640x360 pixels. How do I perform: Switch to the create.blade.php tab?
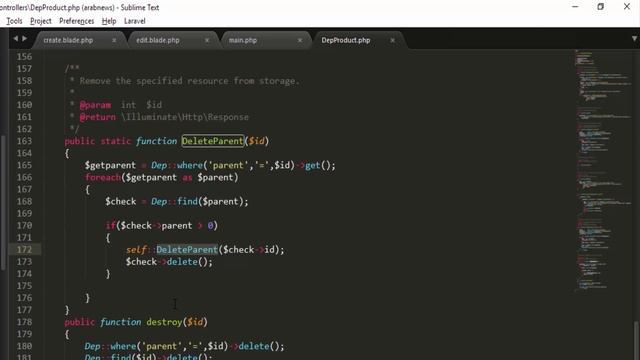(68, 40)
